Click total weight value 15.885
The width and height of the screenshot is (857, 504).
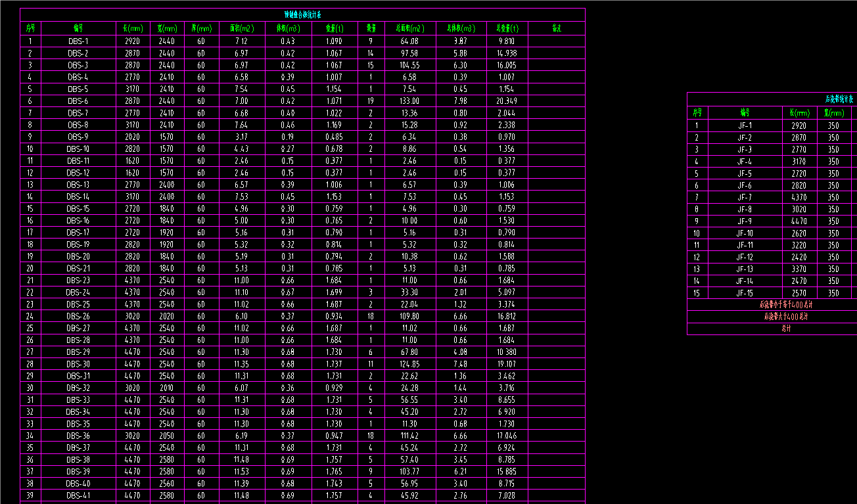coord(507,472)
